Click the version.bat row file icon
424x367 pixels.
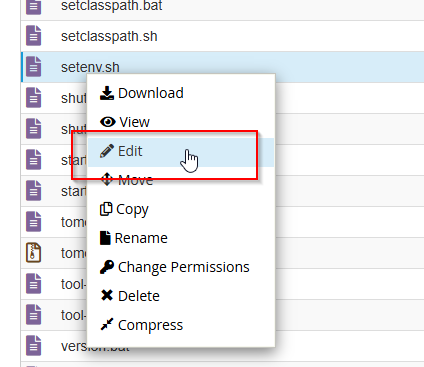[x=34, y=346]
